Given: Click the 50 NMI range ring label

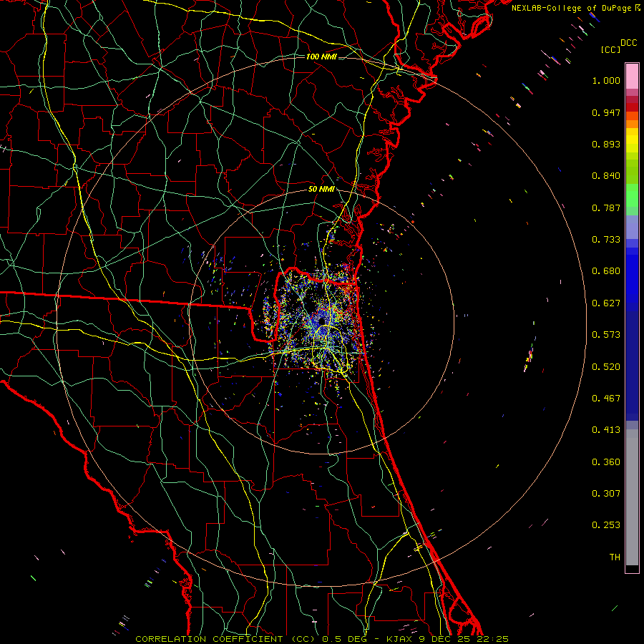Looking at the screenshot, I should (x=321, y=190).
